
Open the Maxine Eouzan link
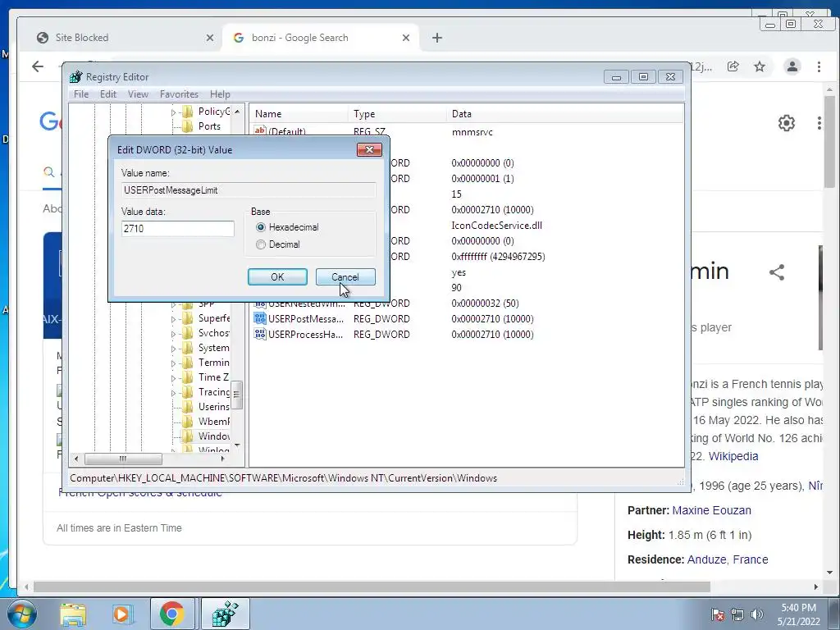point(711,510)
